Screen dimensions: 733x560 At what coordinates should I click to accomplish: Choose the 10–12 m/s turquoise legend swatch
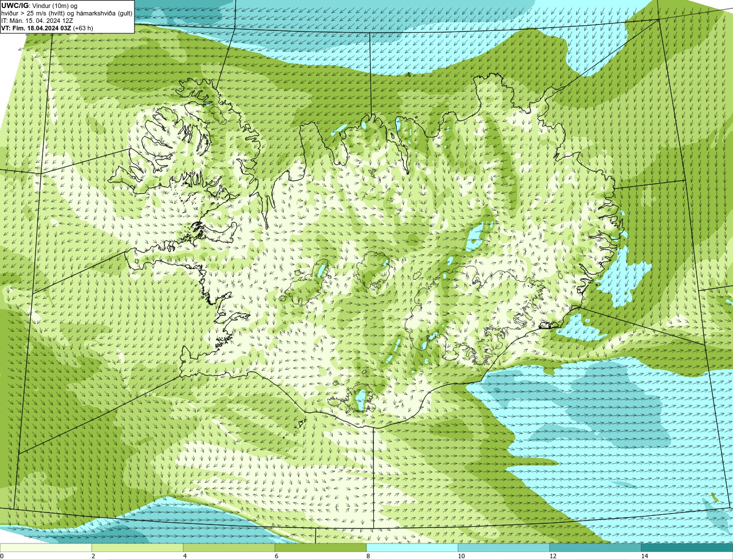(x=504, y=547)
